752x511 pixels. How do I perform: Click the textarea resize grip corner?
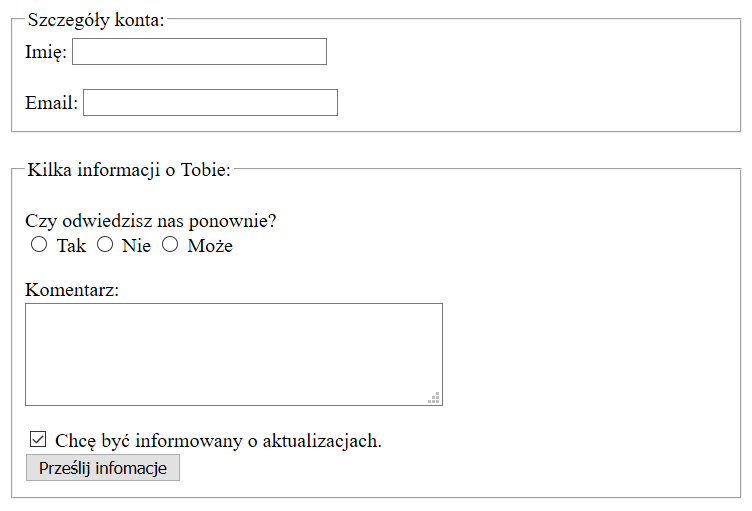(x=434, y=398)
